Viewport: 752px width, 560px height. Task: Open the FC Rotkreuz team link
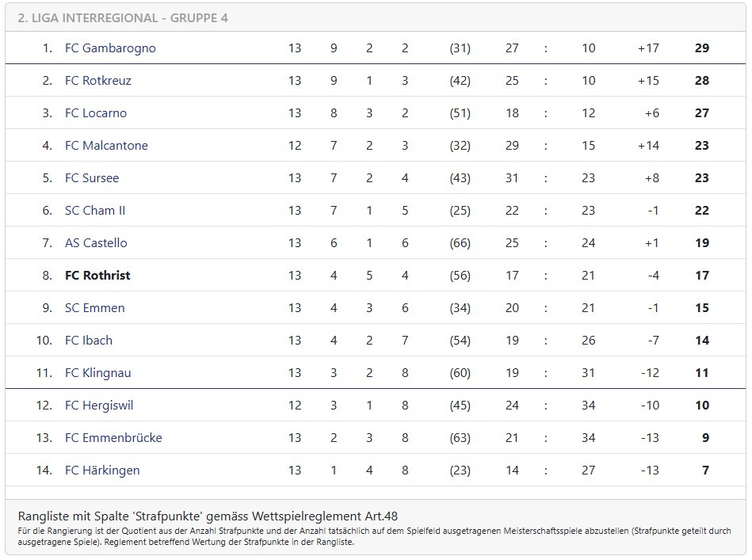pos(97,81)
